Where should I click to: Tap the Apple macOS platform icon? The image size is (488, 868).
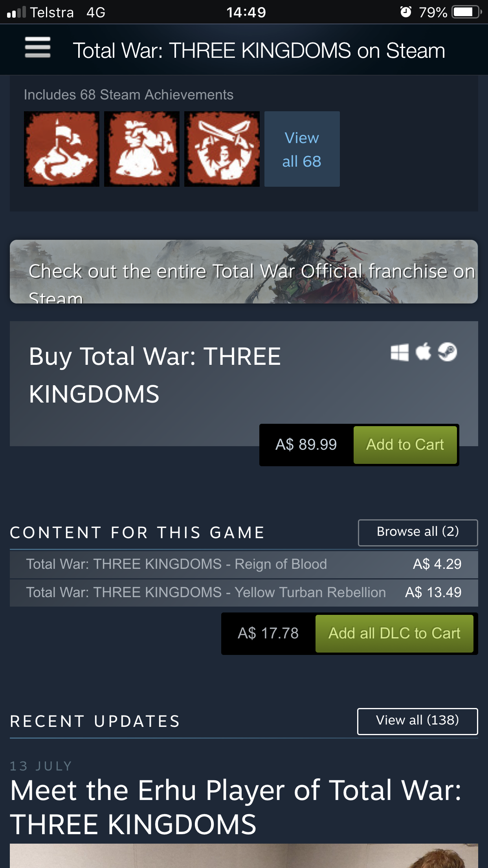[x=424, y=351]
